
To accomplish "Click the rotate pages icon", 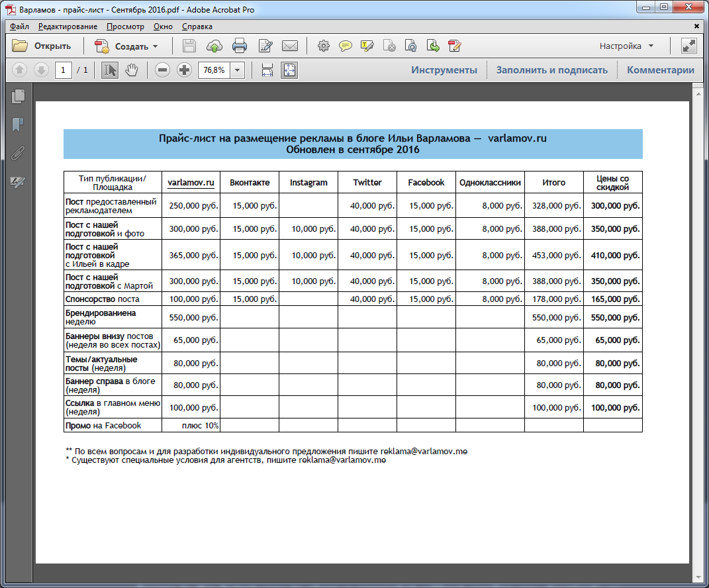I will pyautogui.click(x=410, y=46).
